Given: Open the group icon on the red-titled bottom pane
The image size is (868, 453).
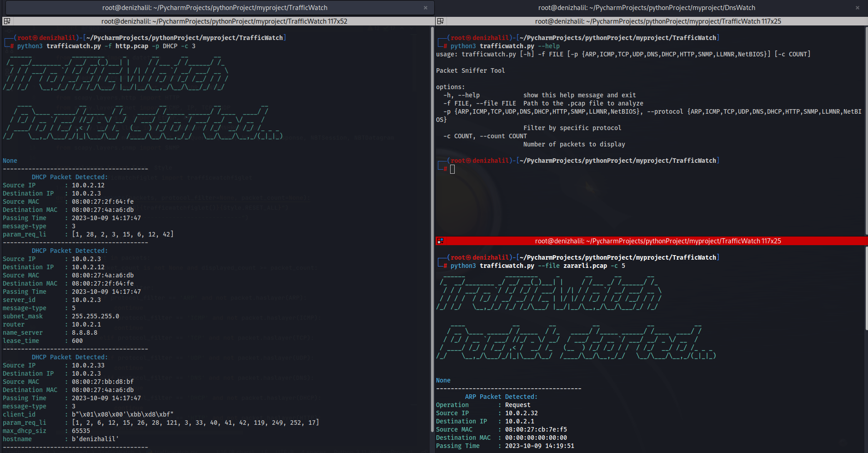Looking at the screenshot, I should coord(440,241).
